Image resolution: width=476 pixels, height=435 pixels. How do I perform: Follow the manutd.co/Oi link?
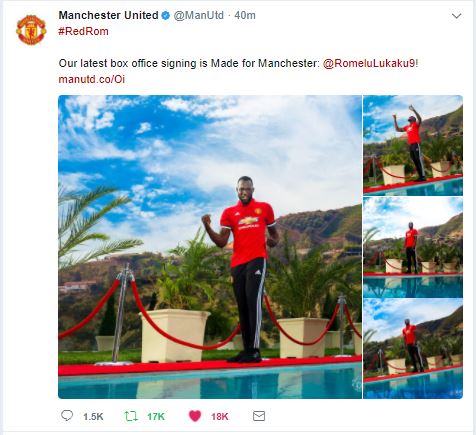(x=92, y=79)
